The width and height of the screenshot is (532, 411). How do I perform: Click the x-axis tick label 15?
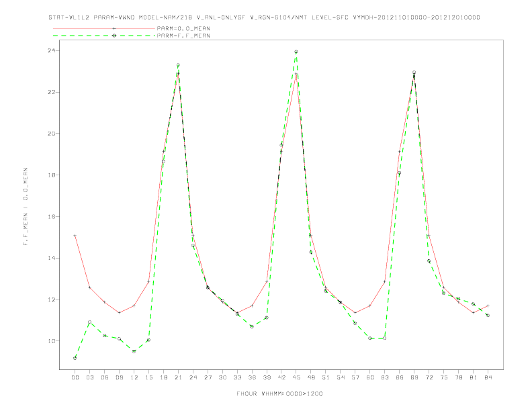(x=148, y=377)
